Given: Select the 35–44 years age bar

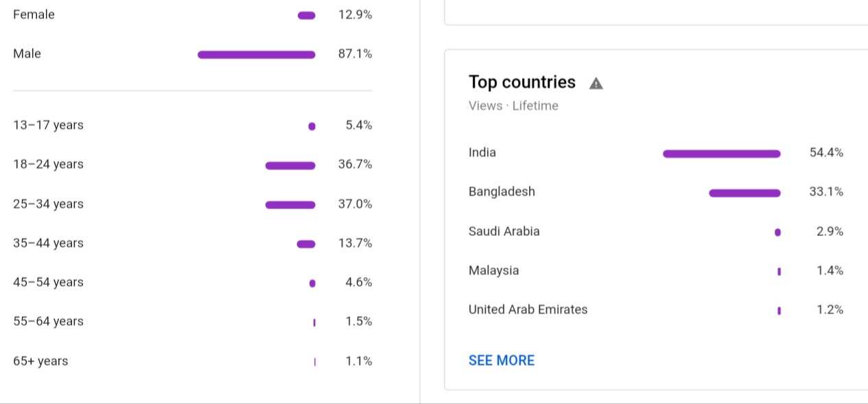Looking at the screenshot, I should [306, 244].
